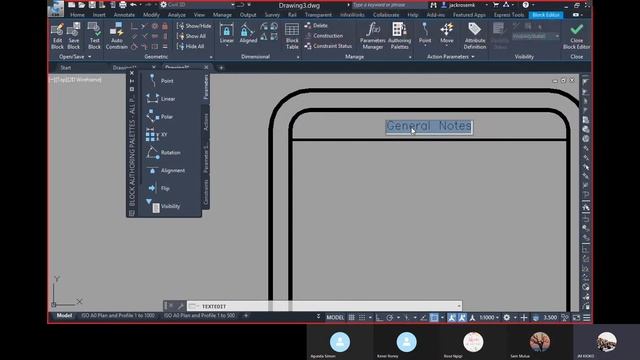Open the Parameters Manager
Image resolution: width=640 pixels, height=360 pixels.
pos(373,36)
